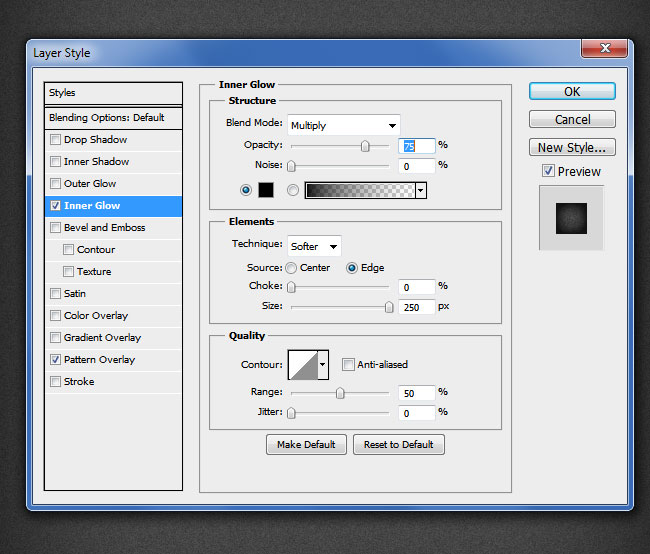
Task: Enable the Drop Shadow checkbox
Action: 56,140
